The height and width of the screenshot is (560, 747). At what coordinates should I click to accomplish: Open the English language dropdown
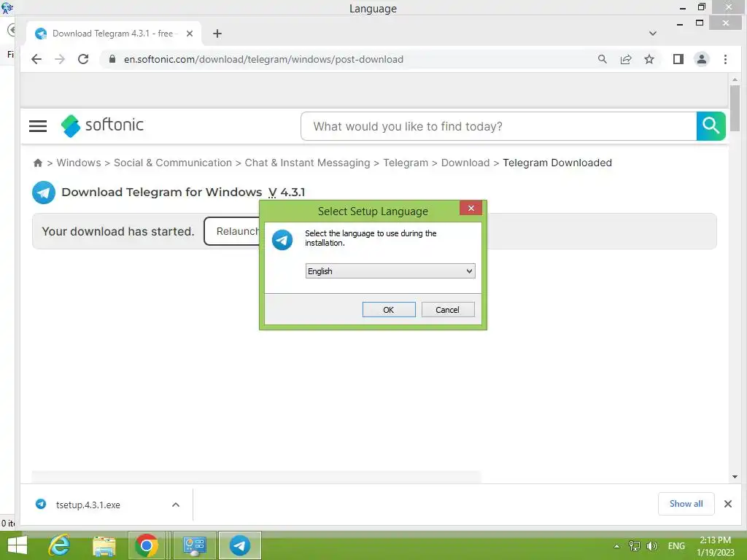click(390, 271)
